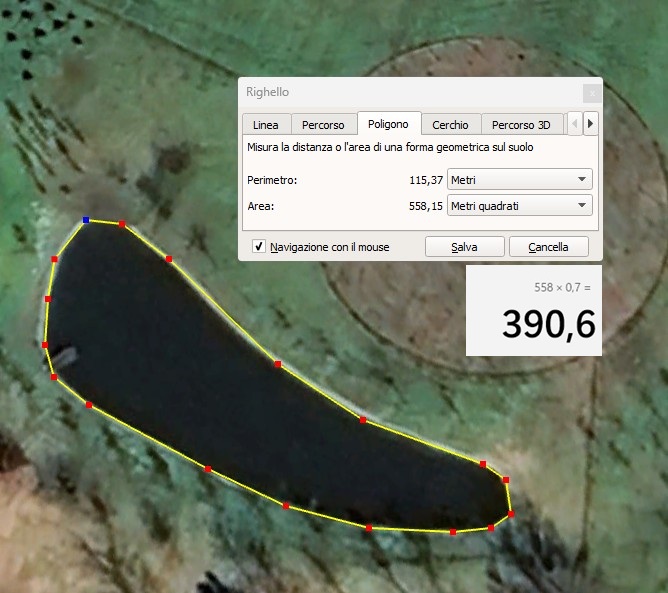Click the Righello dialog title bar

point(400,92)
